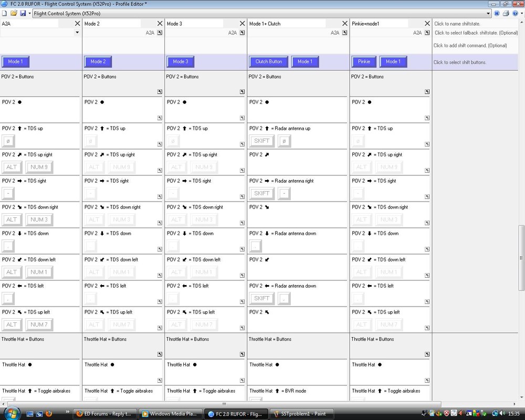Click the Mode 2 shift button
The height and width of the screenshot is (420, 525).
click(x=98, y=61)
